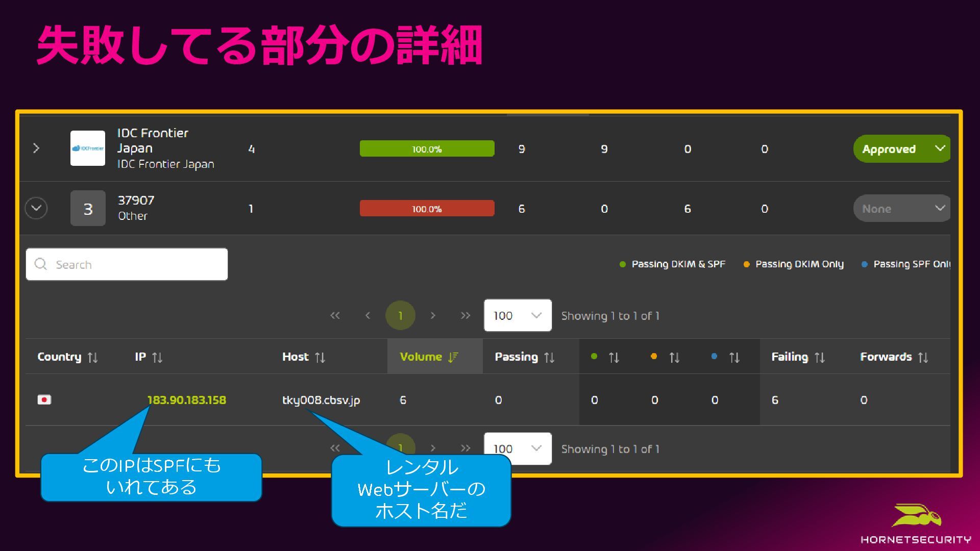The image size is (980, 551).
Task: Go to first page in upper pagination
Action: click(x=335, y=316)
